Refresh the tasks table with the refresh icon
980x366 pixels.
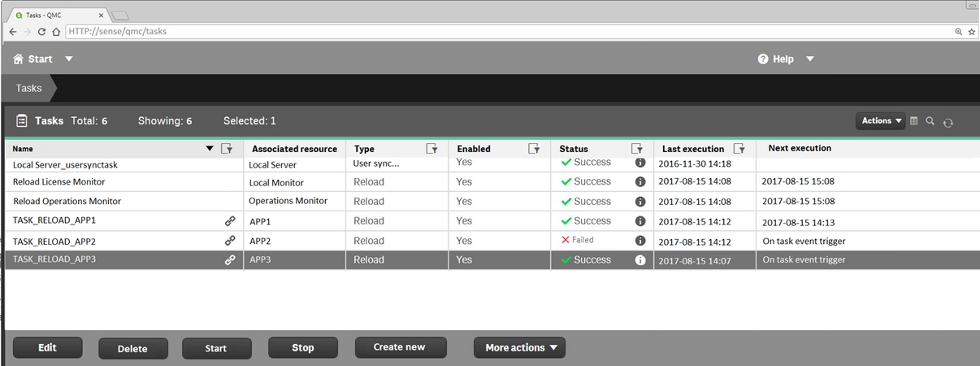click(x=947, y=122)
